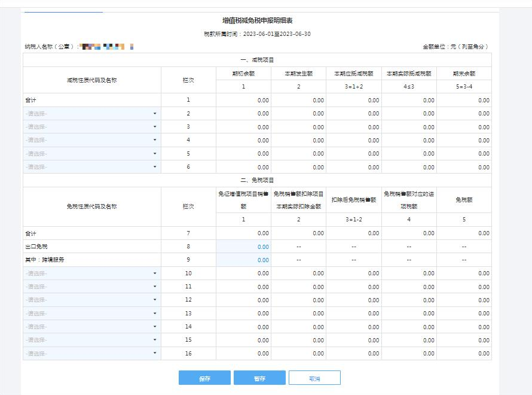Viewport: 532px width, 395px height.
Task: Click the 暂存 button
Action: (259, 378)
